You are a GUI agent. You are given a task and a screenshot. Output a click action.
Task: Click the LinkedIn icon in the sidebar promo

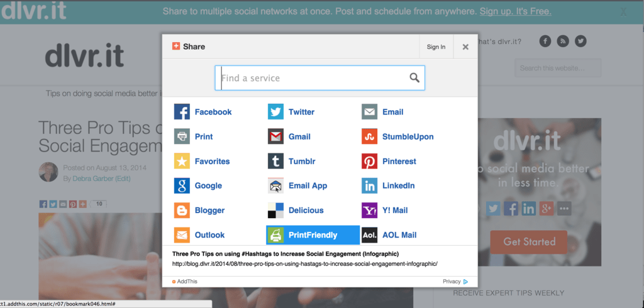click(528, 209)
